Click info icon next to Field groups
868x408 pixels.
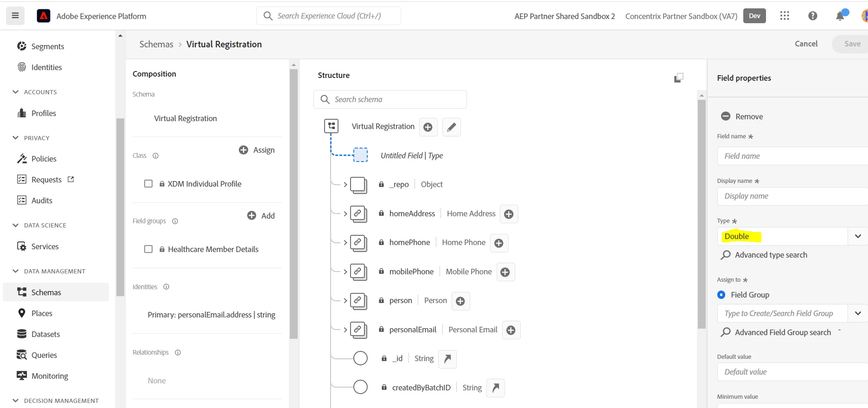(175, 221)
